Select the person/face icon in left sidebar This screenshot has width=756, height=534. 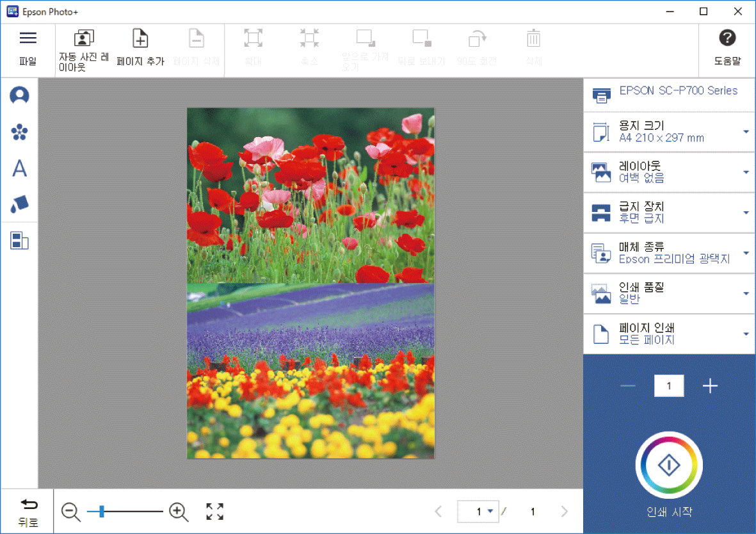20,96
